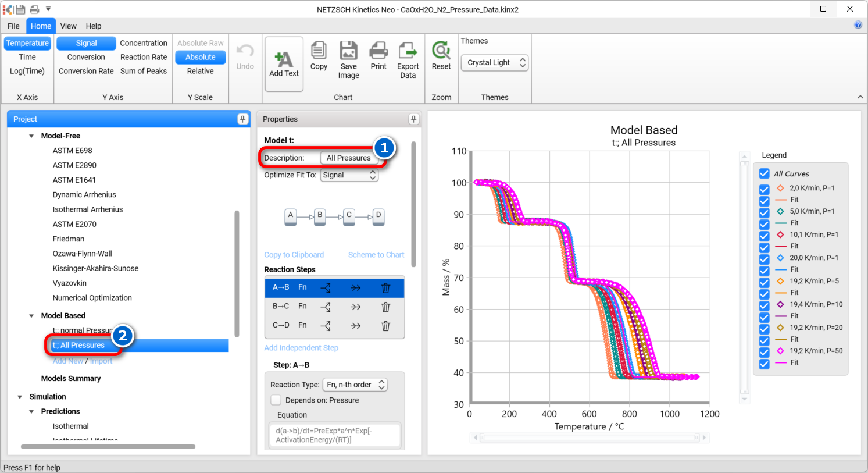This screenshot has width=868, height=473.
Task: Click the Add Independent Step link
Action: click(x=301, y=348)
